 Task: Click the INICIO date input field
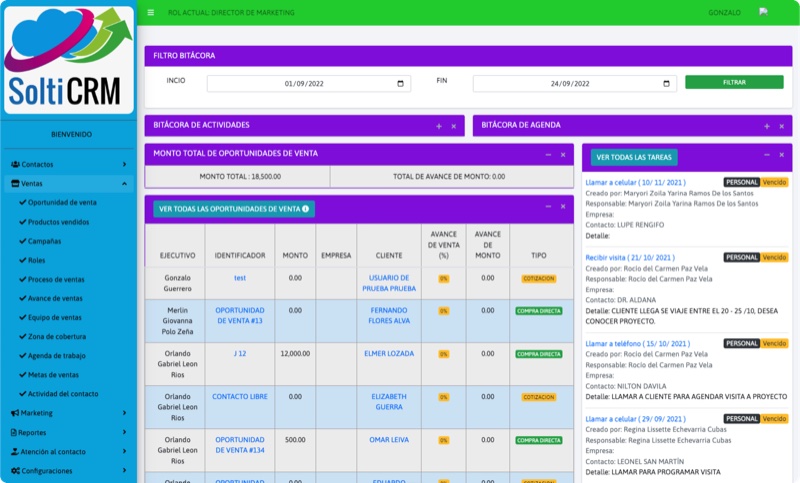(x=309, y=84)
